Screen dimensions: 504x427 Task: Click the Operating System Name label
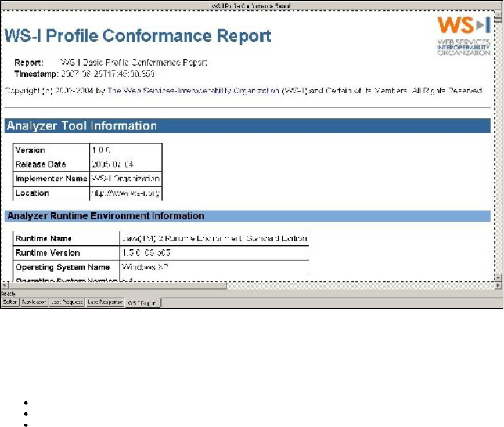point(63,267)
